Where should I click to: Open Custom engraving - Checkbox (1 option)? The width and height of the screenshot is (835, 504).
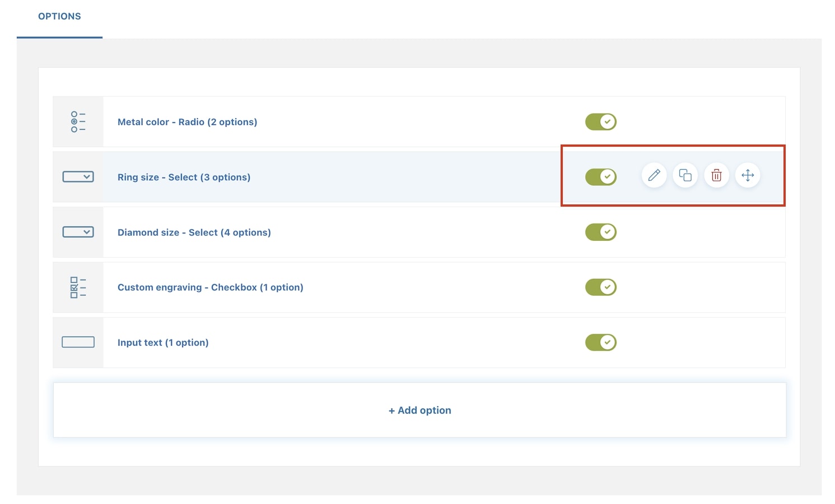[211, 287]
